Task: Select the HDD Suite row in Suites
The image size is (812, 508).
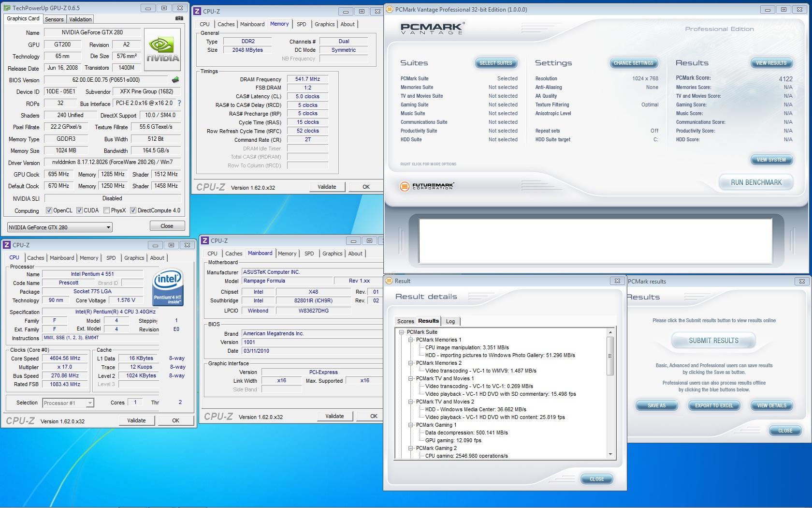Action: (459, 139)
